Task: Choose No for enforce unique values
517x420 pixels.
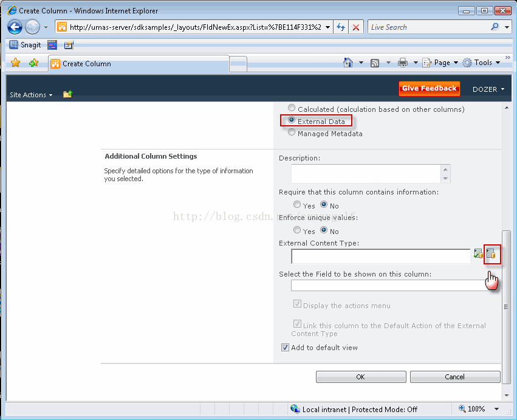Action: pos(324,230)
